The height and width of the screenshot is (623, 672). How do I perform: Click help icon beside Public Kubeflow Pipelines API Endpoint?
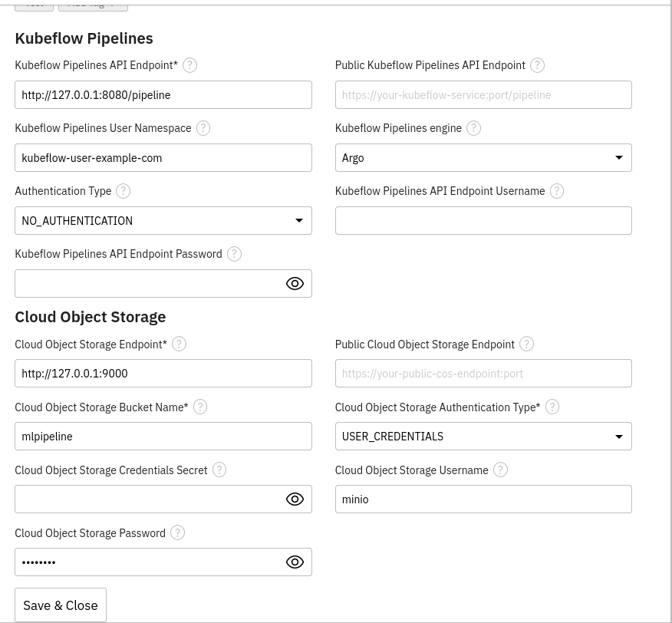538,65
